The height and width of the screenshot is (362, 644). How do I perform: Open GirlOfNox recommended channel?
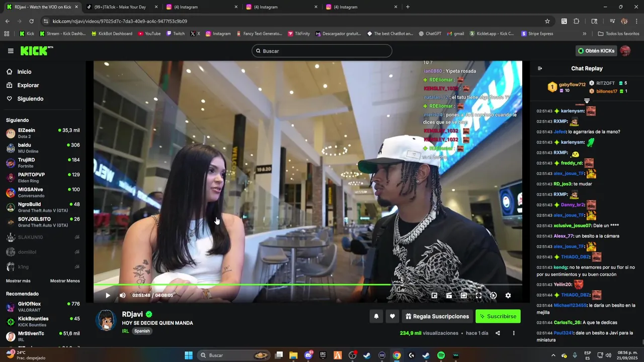(x=43, y=307)
